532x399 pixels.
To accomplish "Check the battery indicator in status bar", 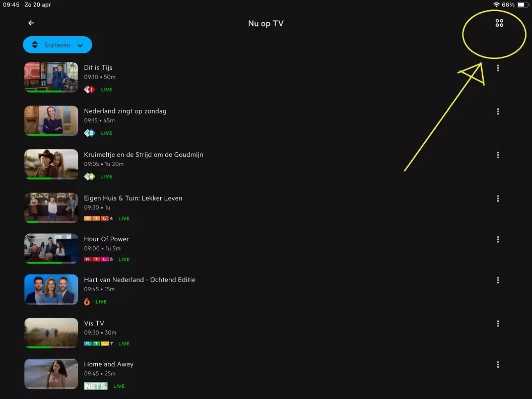I will click(x=522, y=5).
